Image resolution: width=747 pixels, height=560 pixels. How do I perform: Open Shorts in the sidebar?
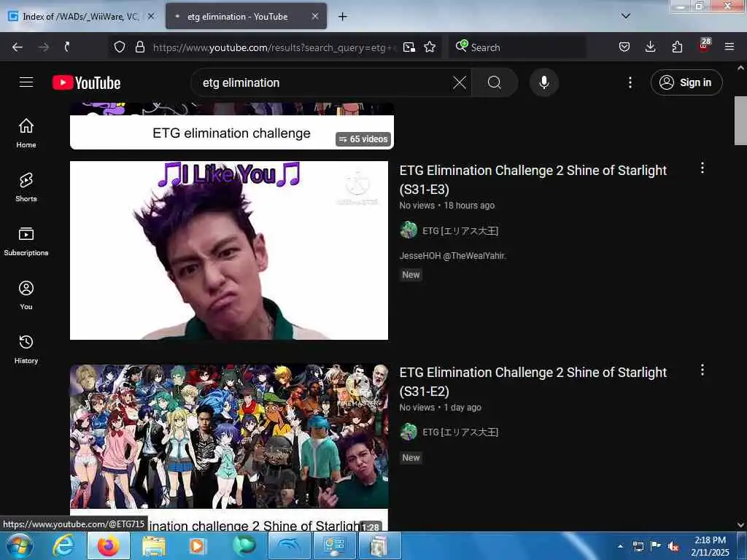[26, 187]
